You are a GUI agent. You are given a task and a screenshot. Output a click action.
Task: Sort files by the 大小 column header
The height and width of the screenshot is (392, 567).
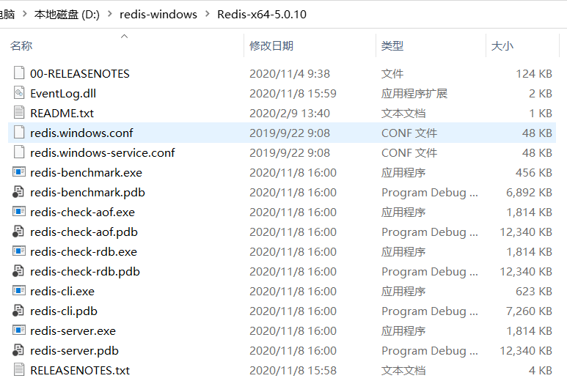502,46
